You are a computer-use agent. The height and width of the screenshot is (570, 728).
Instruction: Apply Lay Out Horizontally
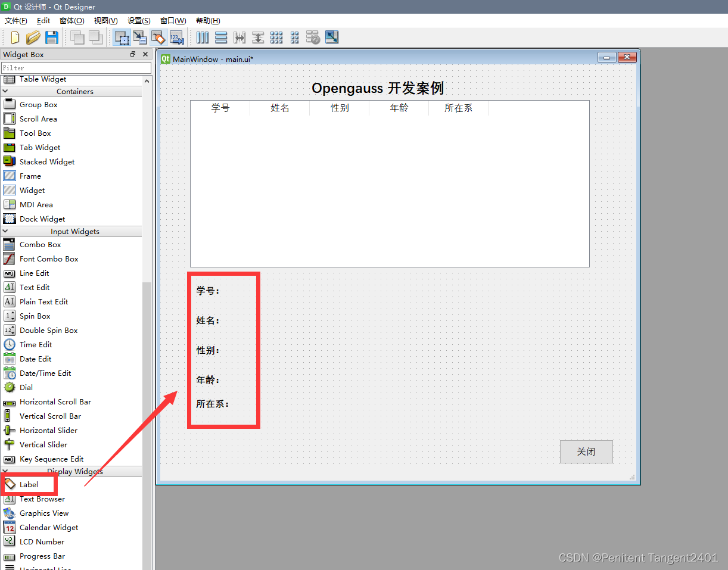[203, 38]
